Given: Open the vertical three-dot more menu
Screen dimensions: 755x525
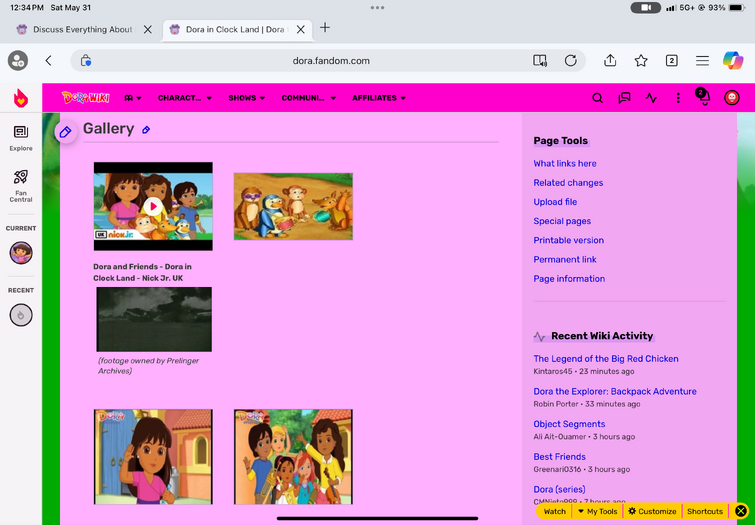Looking at the screenshot, I should pos(678,98).
